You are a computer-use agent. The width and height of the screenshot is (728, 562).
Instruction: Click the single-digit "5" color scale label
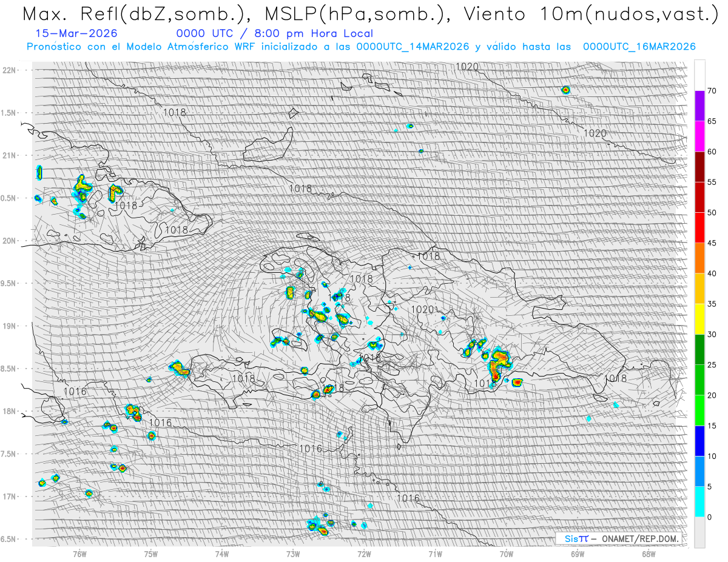[x=709, y=487]
